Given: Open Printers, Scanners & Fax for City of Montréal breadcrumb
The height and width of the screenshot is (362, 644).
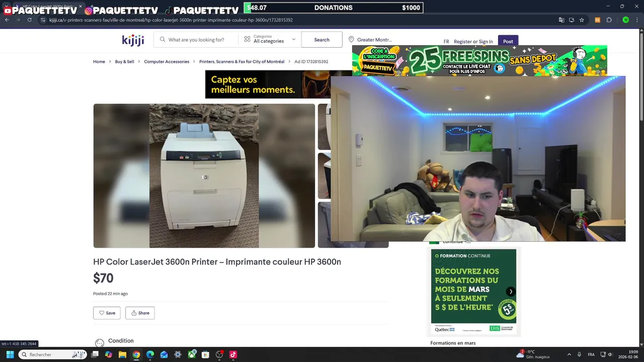Looking at the screenshot, I should 242,61.
